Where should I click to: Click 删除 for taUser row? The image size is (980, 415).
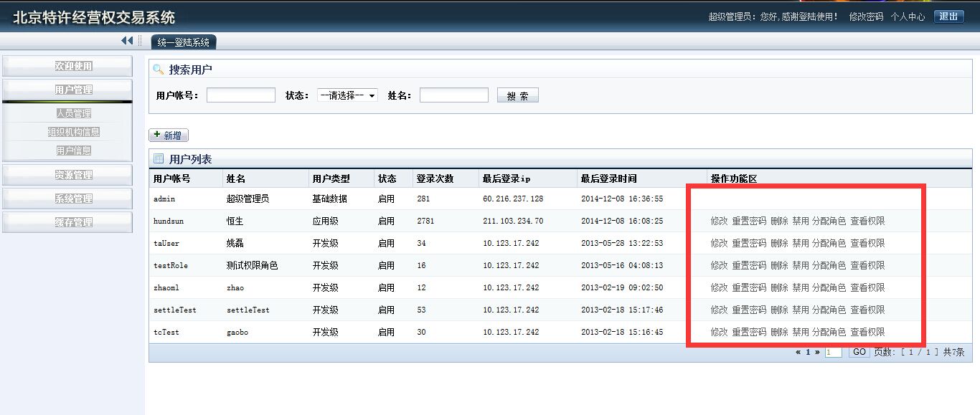pos(779,243)
